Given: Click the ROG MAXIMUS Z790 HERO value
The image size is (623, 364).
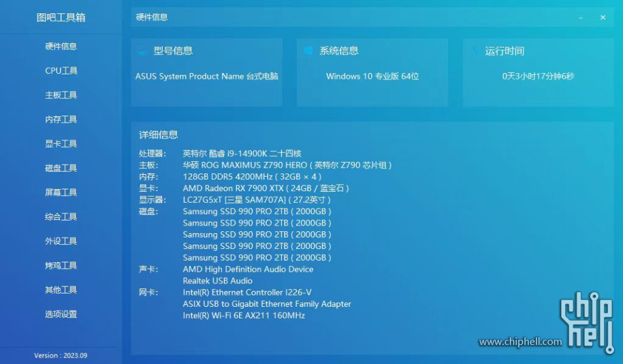Looking at the screenshot, I should point(287,165).
